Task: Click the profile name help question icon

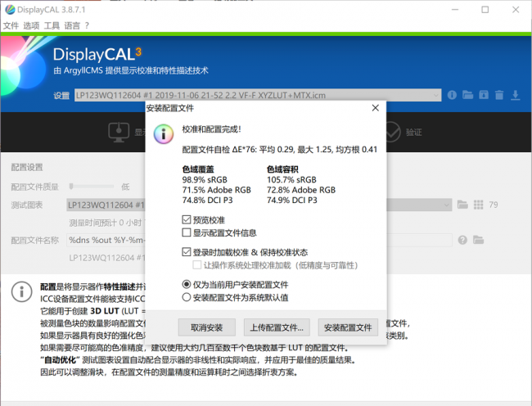Action: point(462,240)
